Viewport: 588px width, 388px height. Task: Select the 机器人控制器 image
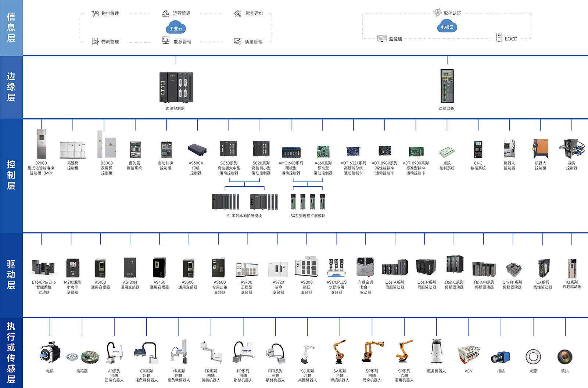pos(509,149)
